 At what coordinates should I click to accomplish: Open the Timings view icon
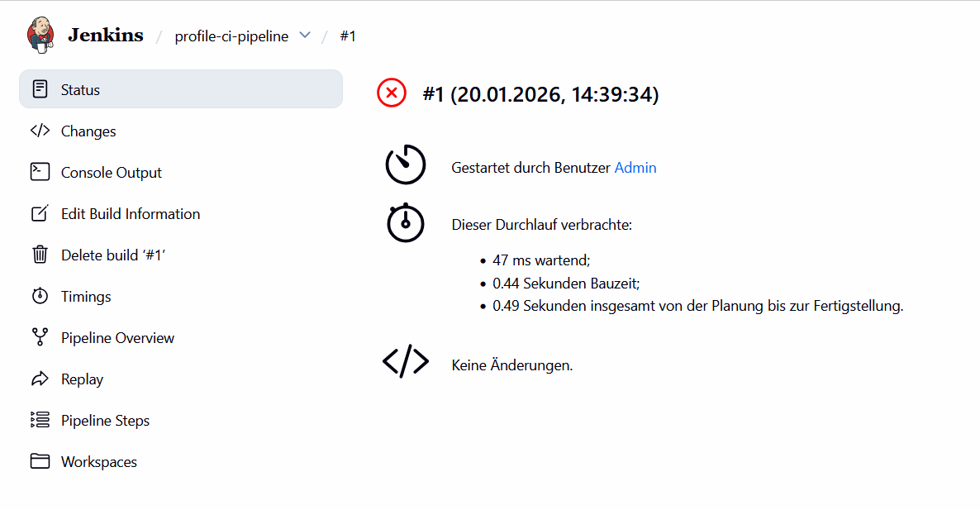[40, 296]
